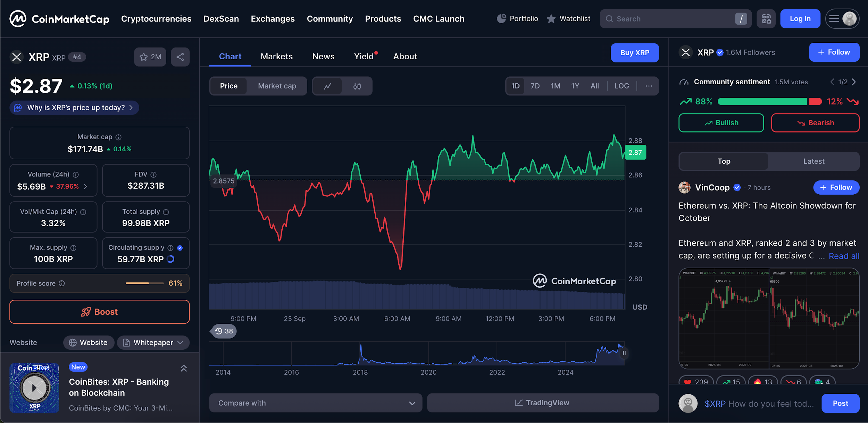
Task: Open the Whitepaper dropdown
Action: click(x=153, y=342)
